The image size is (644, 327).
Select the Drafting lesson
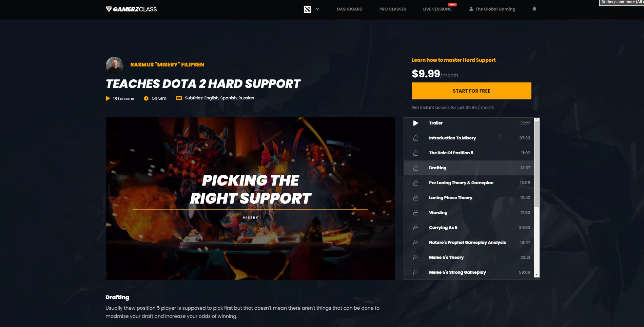tap(469, 168)
